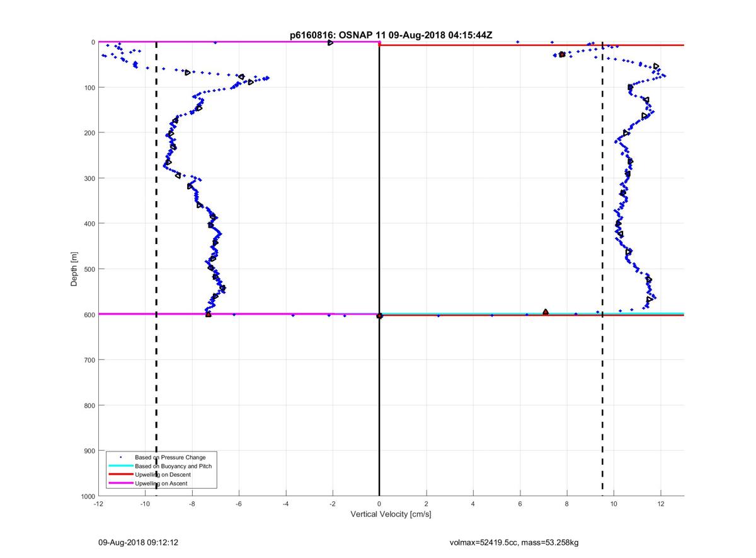Screen dimensions: 756x558
Task: Click the '500' depth axis tick label
Action: point(89,269)
